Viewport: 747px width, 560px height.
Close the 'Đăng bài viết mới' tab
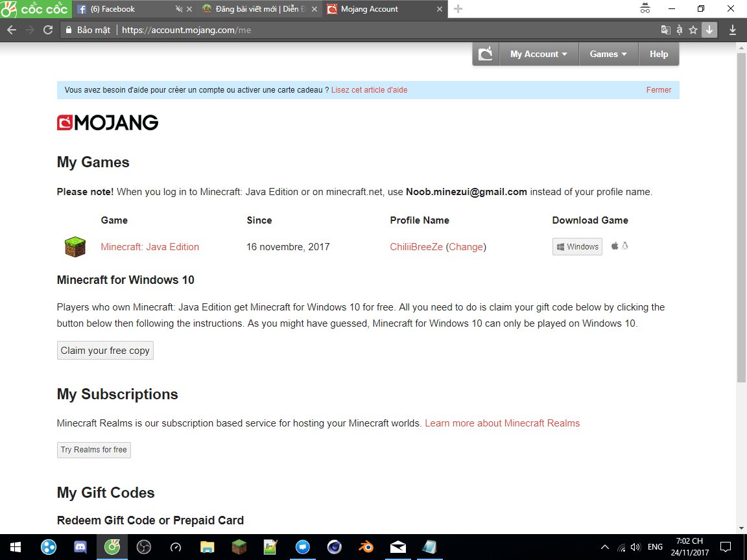314,9
